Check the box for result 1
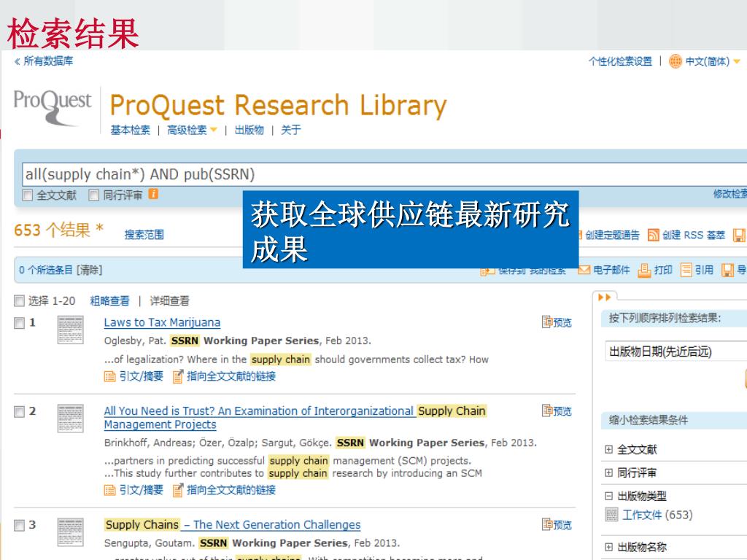This screenshot has width=747, height=560. click(x=19, y=323)
